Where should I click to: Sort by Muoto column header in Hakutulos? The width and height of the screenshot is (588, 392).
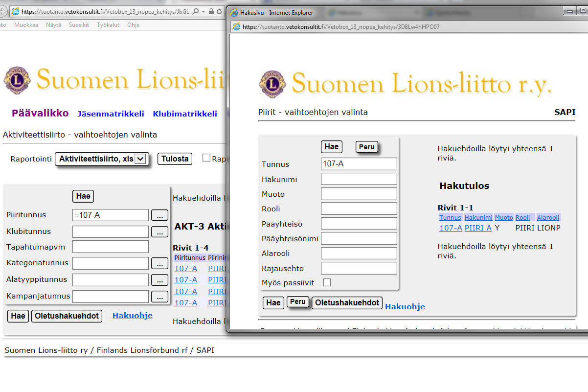(504, 217)
